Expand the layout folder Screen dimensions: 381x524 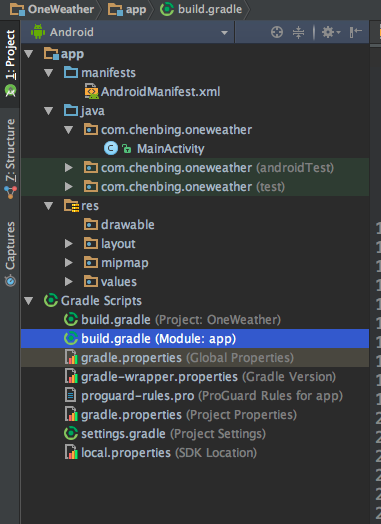[69, 244]
